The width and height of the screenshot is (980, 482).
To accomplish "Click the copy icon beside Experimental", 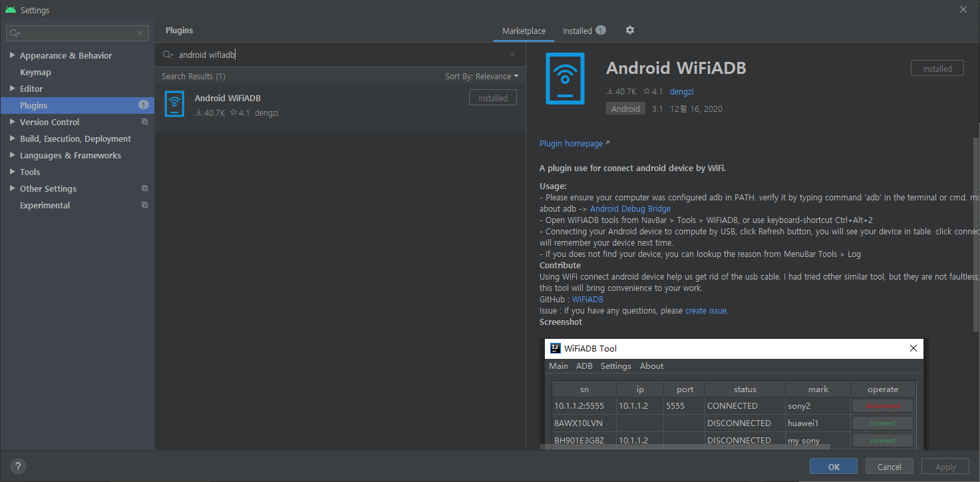I will point(144,205).
